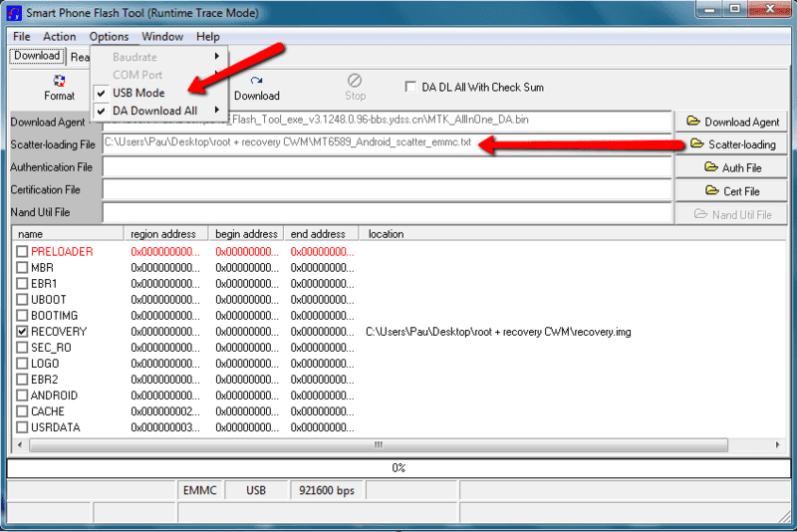Click the horizontal scrollbar right arrow

tap(777, 445)
